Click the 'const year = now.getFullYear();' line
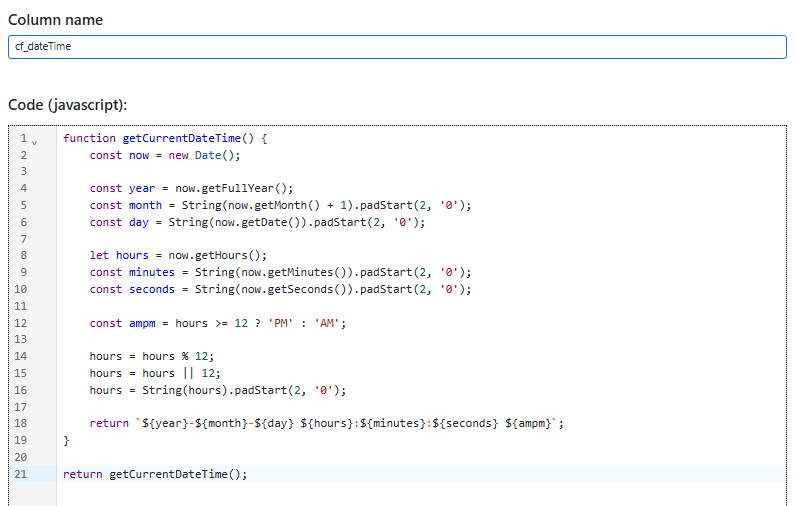The width and height of the screenshot is (796, 506). click(191, 188)
